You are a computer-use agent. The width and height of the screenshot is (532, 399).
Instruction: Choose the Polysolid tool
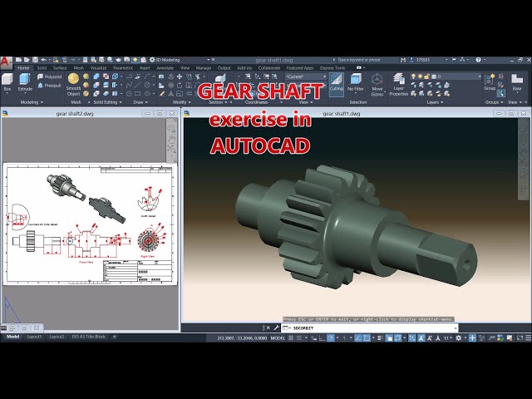[50, 76]
